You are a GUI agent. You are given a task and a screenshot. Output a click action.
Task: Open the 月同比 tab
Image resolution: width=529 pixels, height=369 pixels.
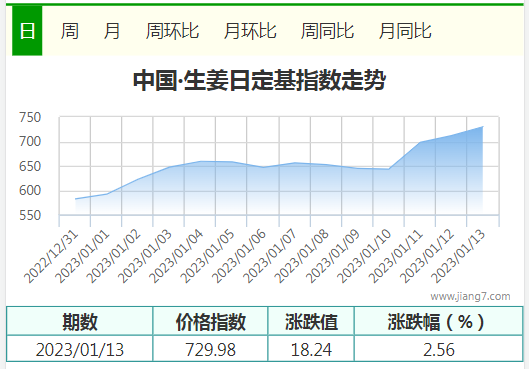click(405, 31)
